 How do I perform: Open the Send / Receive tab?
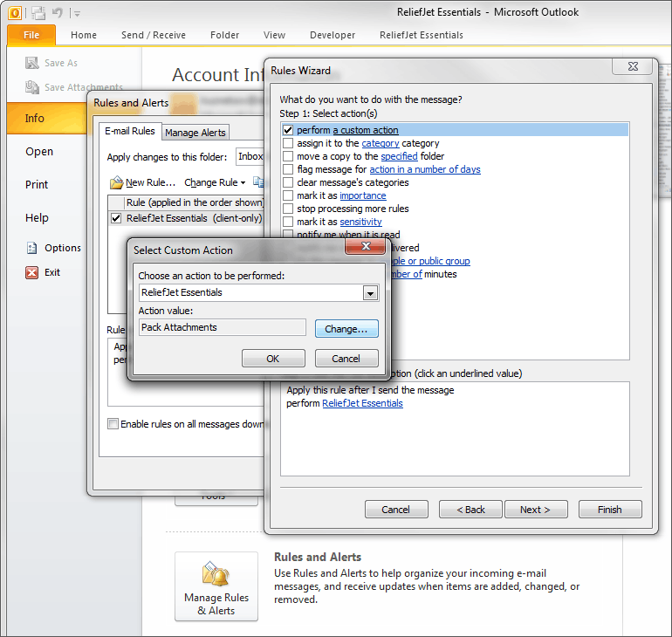[x=154, y=35]
